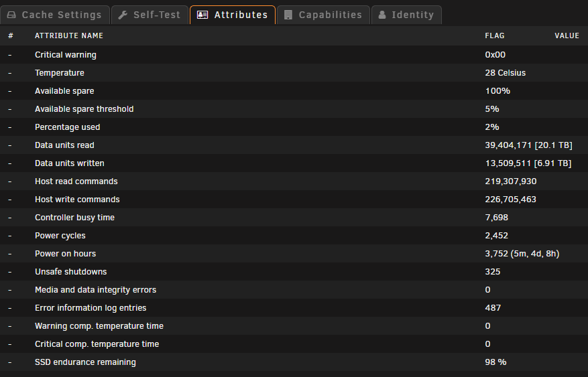The height and width of the screenshot is (377, 588).
Task: Click the 98 % endurance value
Action: pyautogui.click(x=495, y=362)
